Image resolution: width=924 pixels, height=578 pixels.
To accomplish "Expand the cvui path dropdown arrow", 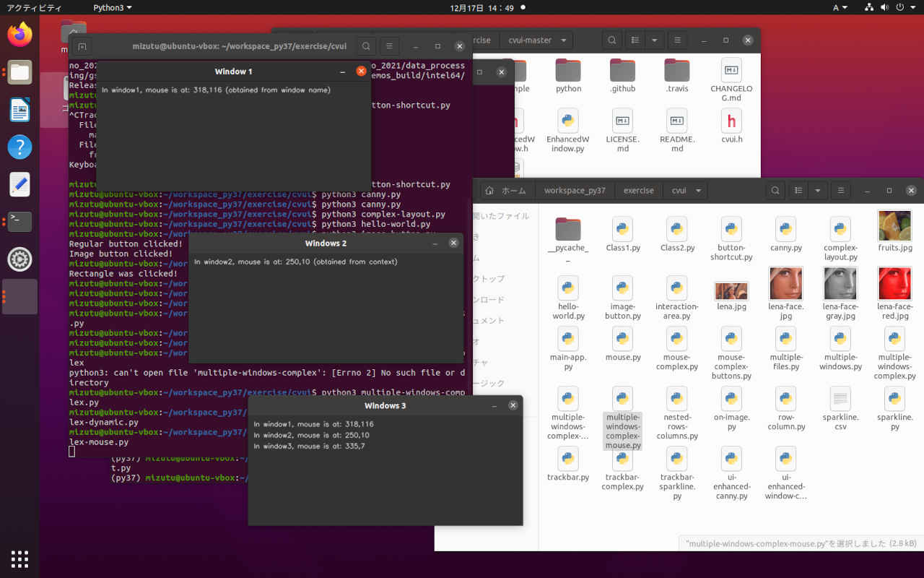I will [x=698, y=191].
